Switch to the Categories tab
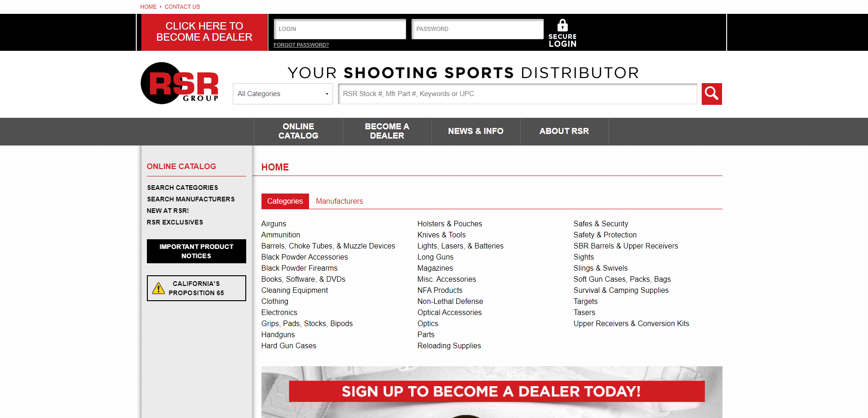 (x=285, y=201)
